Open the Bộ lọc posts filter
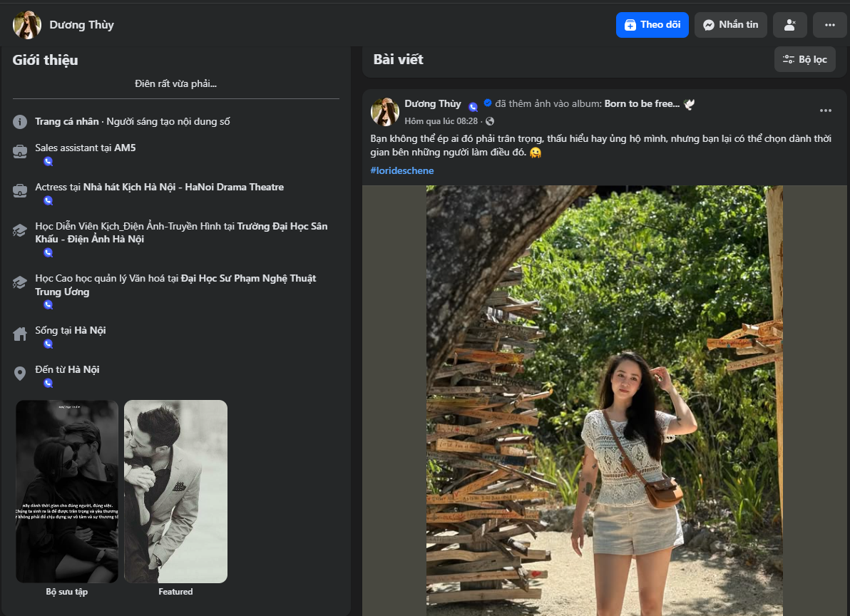 click(x=804, y=60)
